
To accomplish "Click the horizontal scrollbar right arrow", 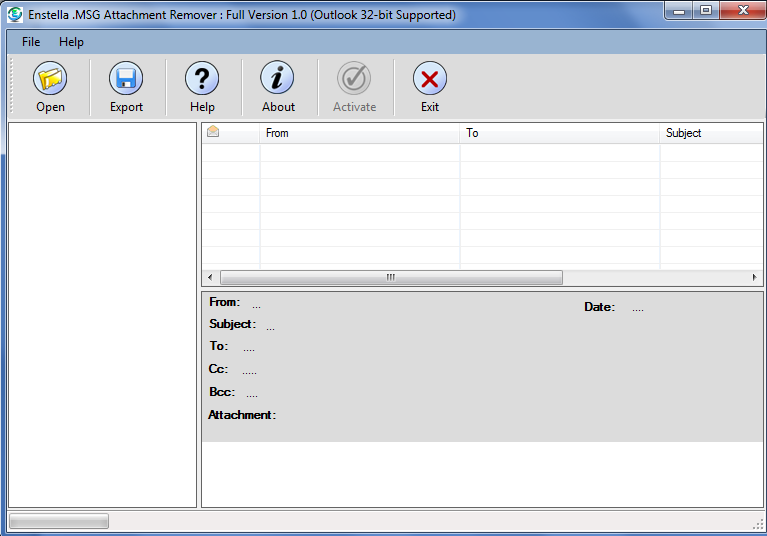I will [755, 277].
